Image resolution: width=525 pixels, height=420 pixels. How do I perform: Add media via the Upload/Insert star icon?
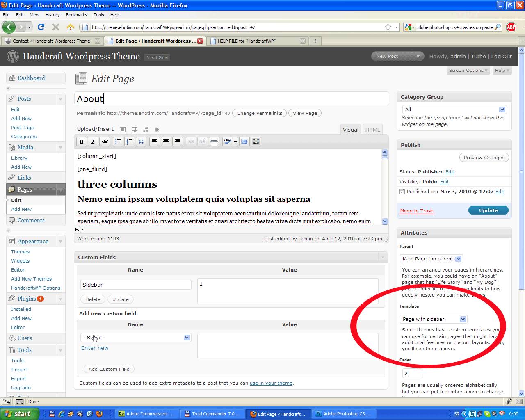(157, 129)
